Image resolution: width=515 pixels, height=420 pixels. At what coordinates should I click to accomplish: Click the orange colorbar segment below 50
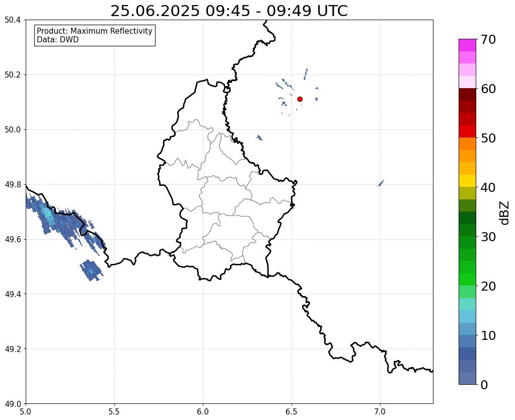click(467, 144)
